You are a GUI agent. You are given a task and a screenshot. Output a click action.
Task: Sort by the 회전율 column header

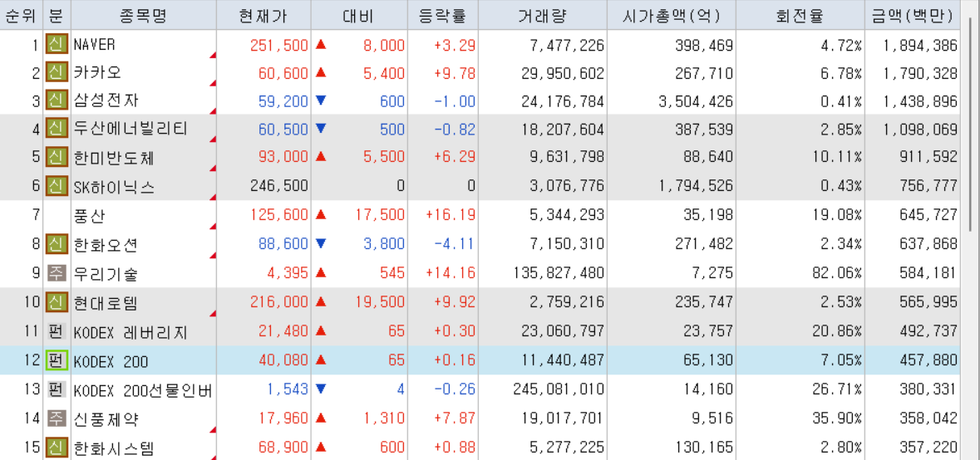coord(800,16)
